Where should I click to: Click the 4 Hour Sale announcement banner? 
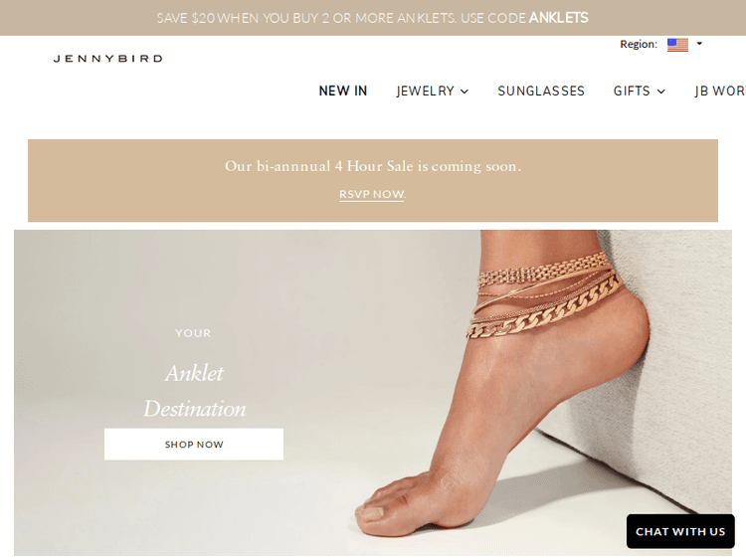[373, 180]
